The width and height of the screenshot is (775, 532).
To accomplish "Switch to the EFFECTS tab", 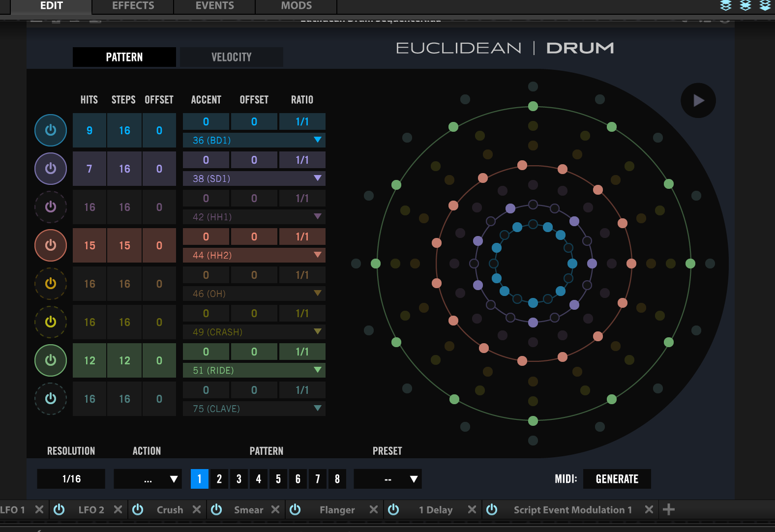I will tap(133, 6).
